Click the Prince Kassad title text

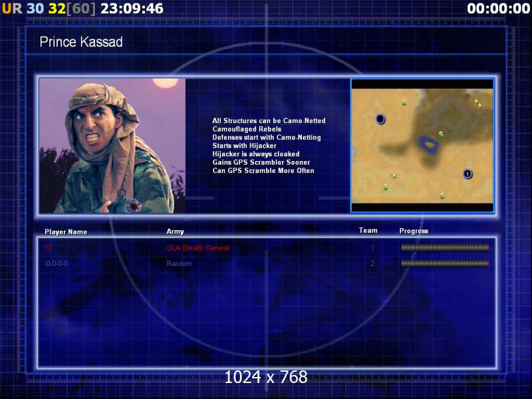tap(81, 42)
